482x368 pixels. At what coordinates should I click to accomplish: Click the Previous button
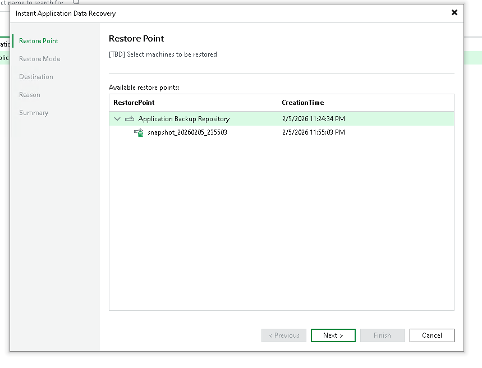[x=284, y=335]
